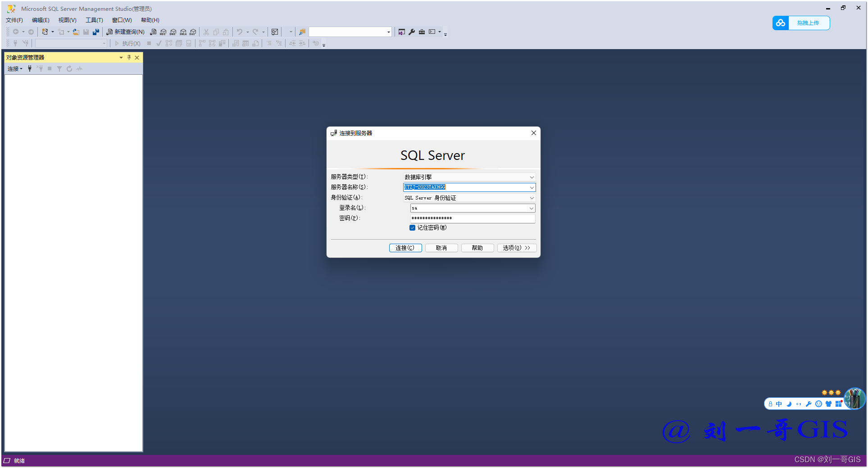The image size is (868, 468).
Task: Expand the login name (登录名) dropdown arrow
Action: click(x=532, y=208)
